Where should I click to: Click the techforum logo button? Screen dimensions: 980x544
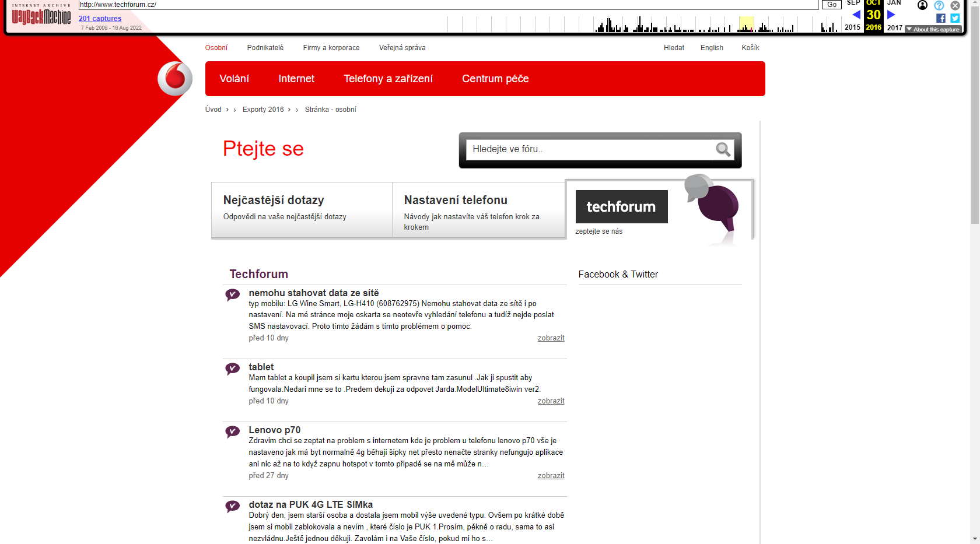(x=621, y=206)
